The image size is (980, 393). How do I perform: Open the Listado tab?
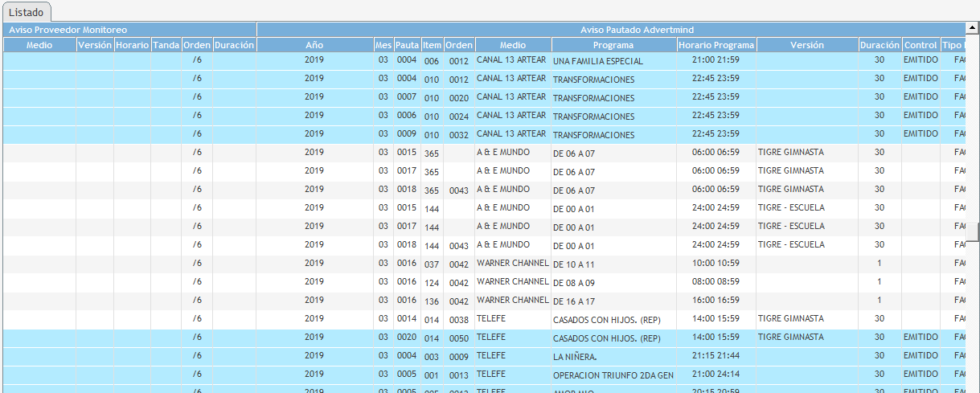coord(27,12)
